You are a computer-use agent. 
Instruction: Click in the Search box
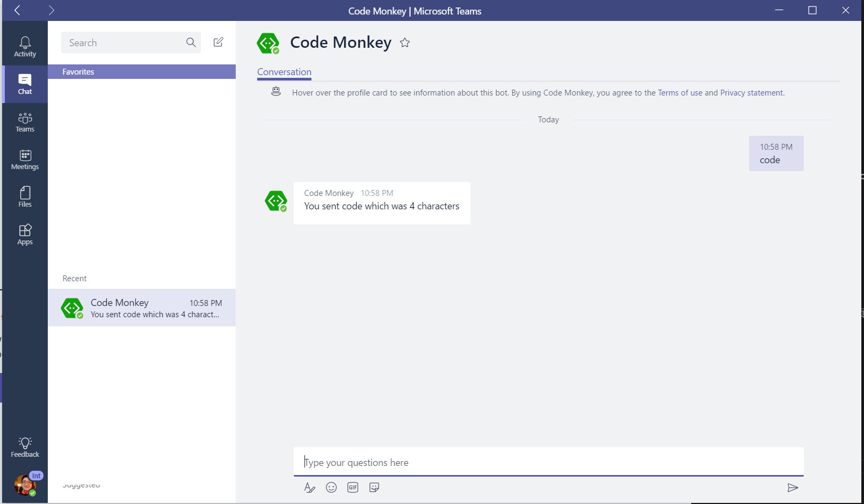tap(124, 43)
